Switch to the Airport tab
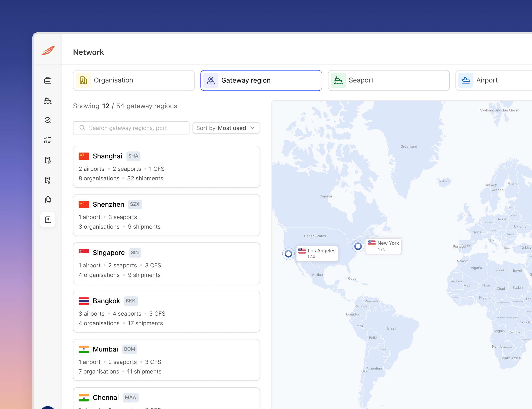The height and width of the screenshot is (409, 532). (494, 80)
